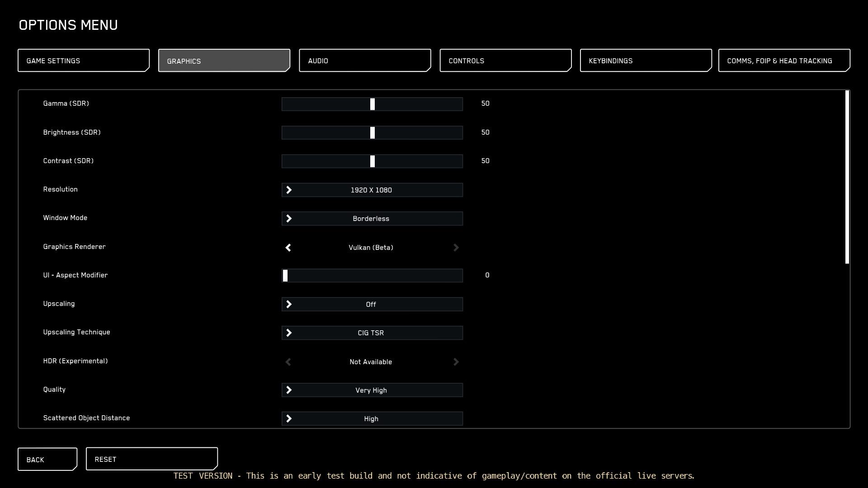The image size is (868, 488).
Task: Click the vertical scrollbar of the settings list
Action: [x=847, y=177]
